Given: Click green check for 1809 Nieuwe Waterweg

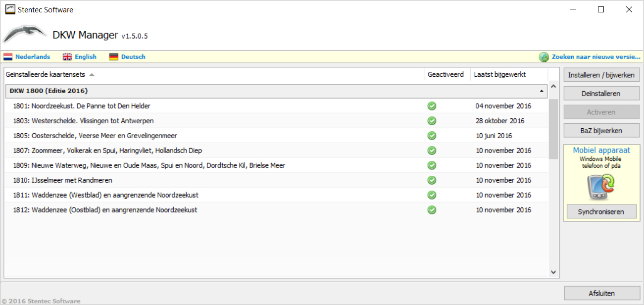Looking at the screenshot, I should (x=432, y=165).
